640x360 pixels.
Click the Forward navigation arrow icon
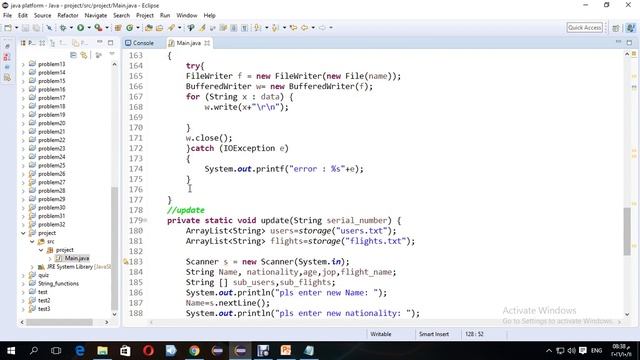tap(322, 28)
